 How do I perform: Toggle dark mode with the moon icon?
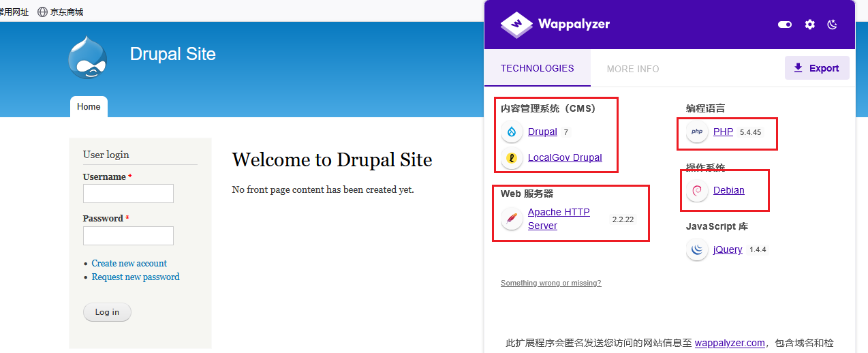click(x=832, y=25)
